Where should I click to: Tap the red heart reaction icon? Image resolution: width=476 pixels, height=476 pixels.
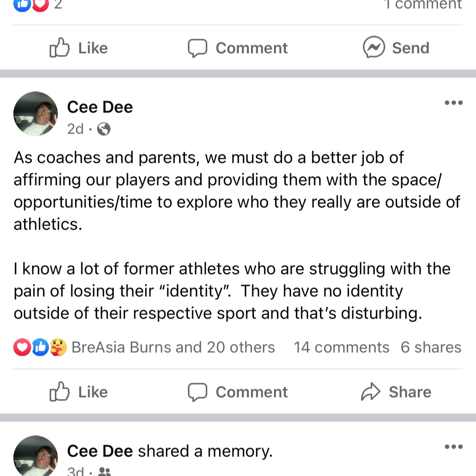(x=22, y=347)
